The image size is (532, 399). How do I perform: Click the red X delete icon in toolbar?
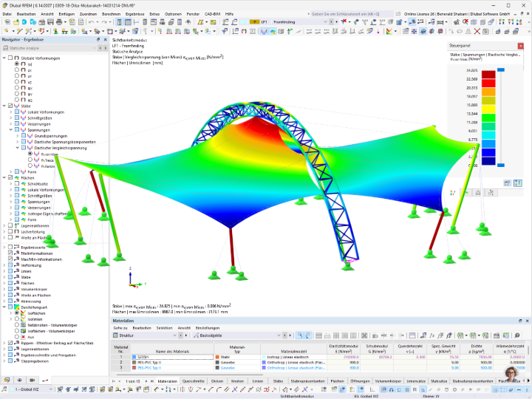(x=477, y=31)
